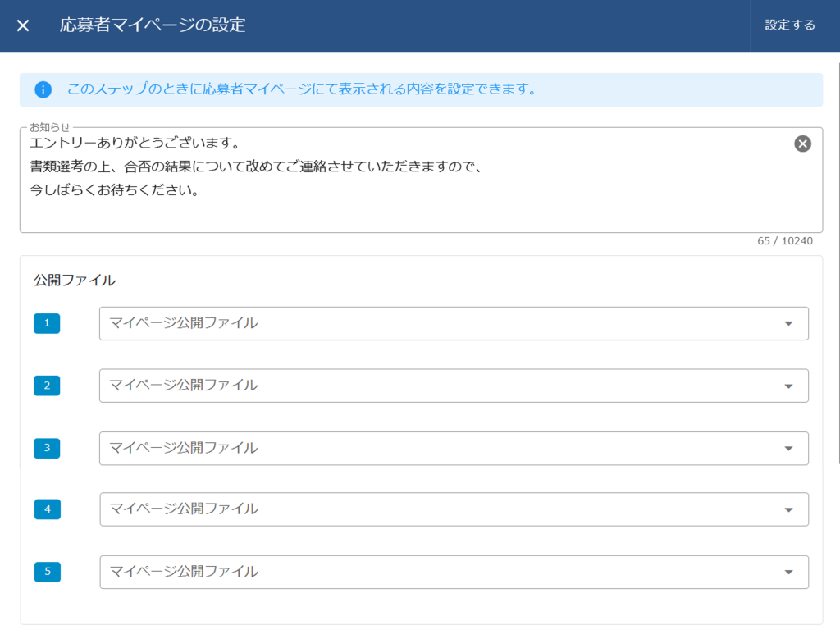Click the number 1 badge under 公開ファイル

(x=47, y=323)
